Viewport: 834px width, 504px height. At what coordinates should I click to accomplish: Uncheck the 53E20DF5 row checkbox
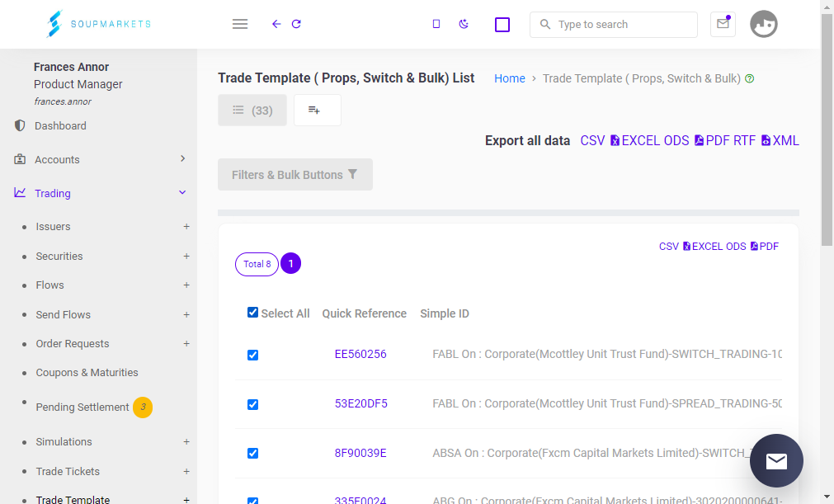pos(252,404)
